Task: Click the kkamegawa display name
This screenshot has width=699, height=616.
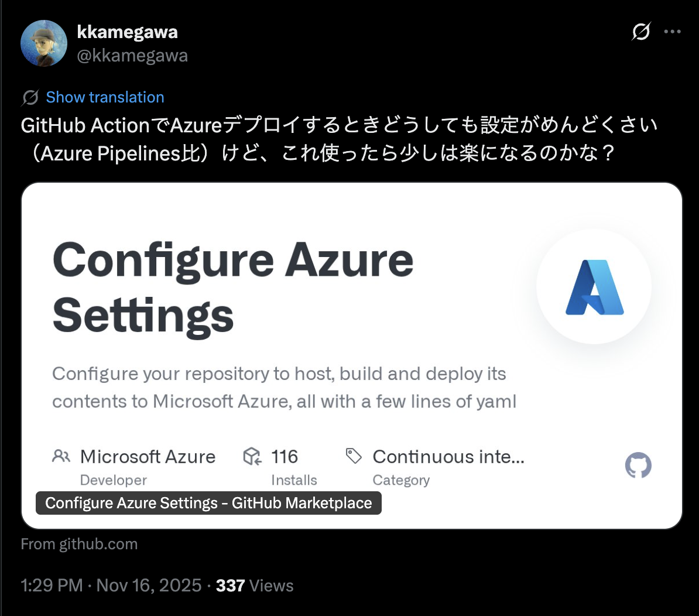Action: tap(127, 32)
